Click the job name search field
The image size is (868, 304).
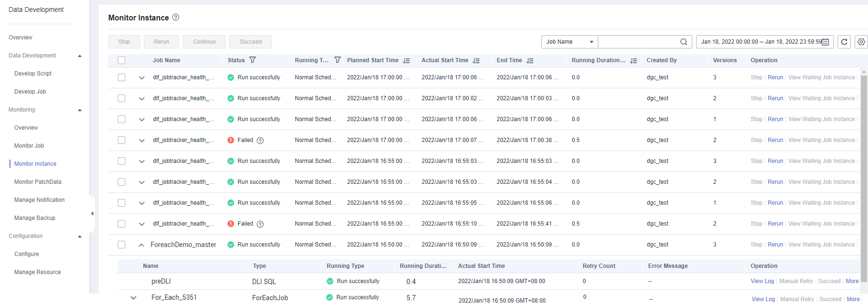click(638, 42)
